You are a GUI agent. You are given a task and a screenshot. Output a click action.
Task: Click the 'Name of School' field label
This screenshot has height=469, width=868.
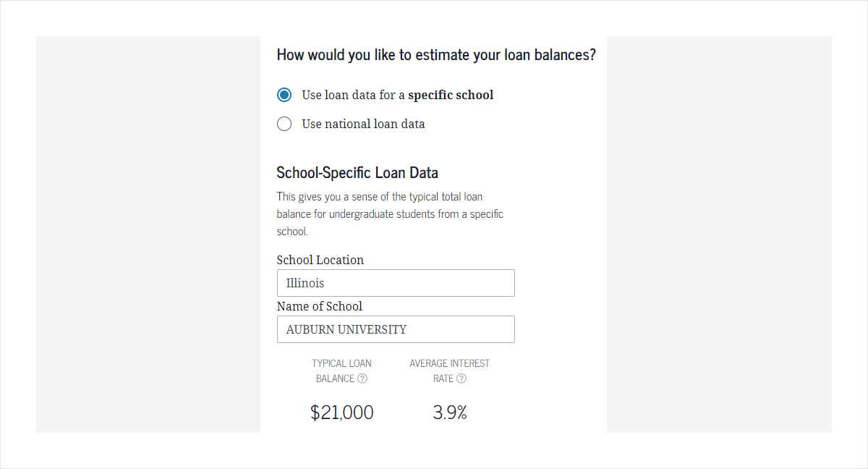319,306
